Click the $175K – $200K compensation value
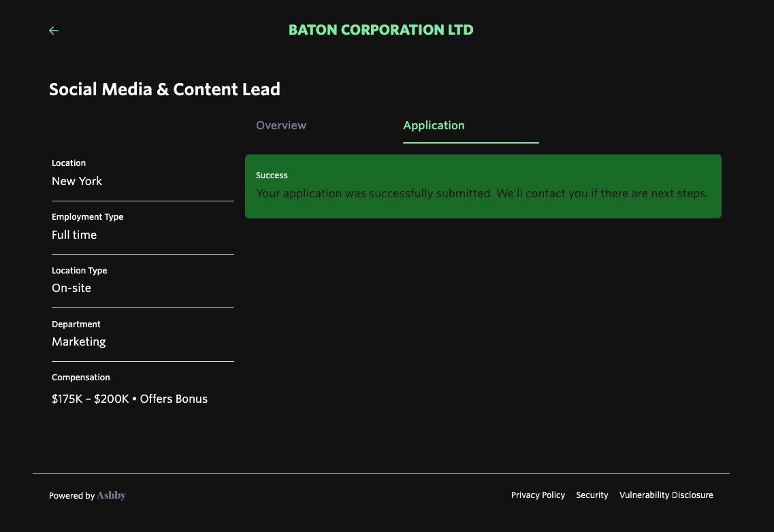The image size is (774, 532). (x=129, y=399)
